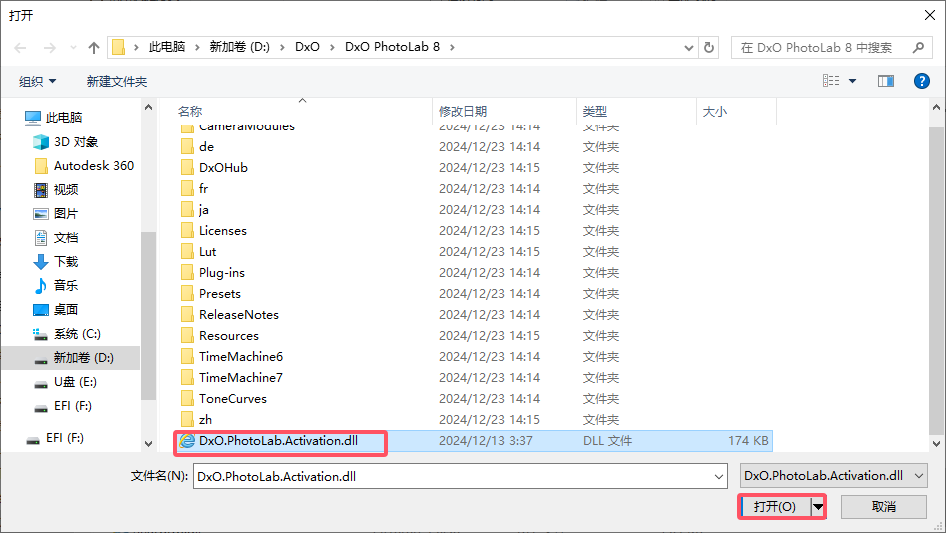Open 下载 in the sidebar
This screenshot has height=533, width=946.
pos(56,261)
